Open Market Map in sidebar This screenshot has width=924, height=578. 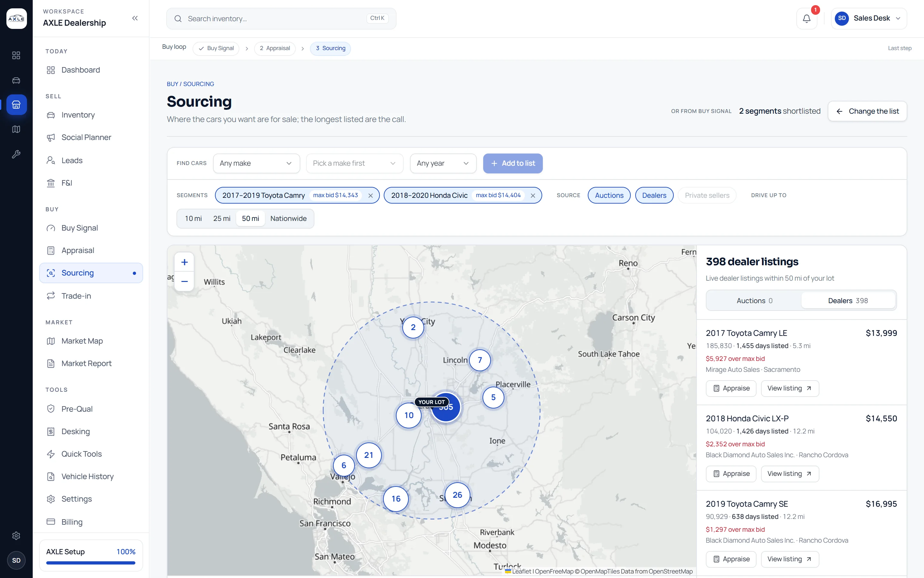[91, 341]
